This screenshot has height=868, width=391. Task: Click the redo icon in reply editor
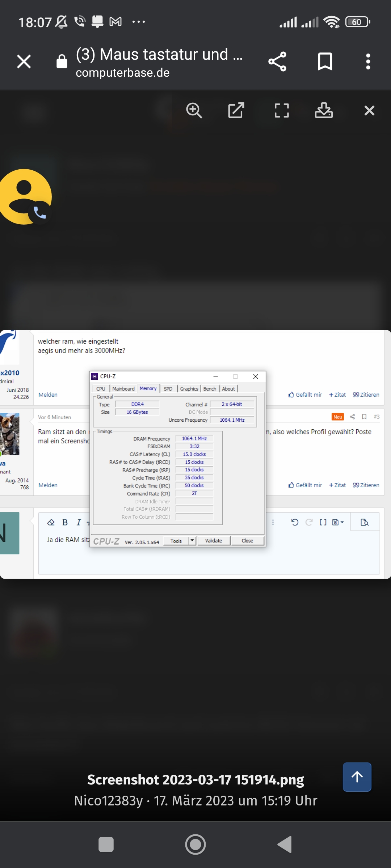(x=309, y=522)
